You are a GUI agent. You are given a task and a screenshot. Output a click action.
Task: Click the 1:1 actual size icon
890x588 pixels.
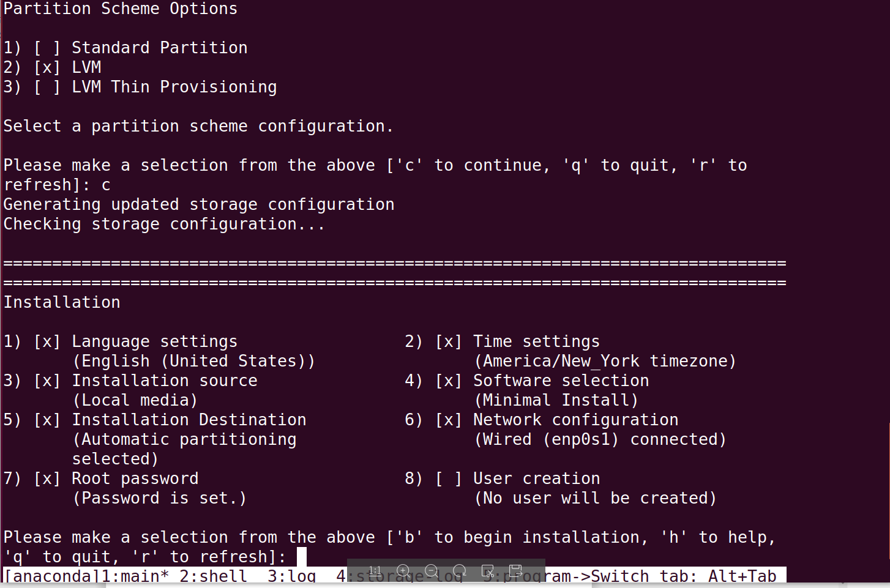point(375,571)
